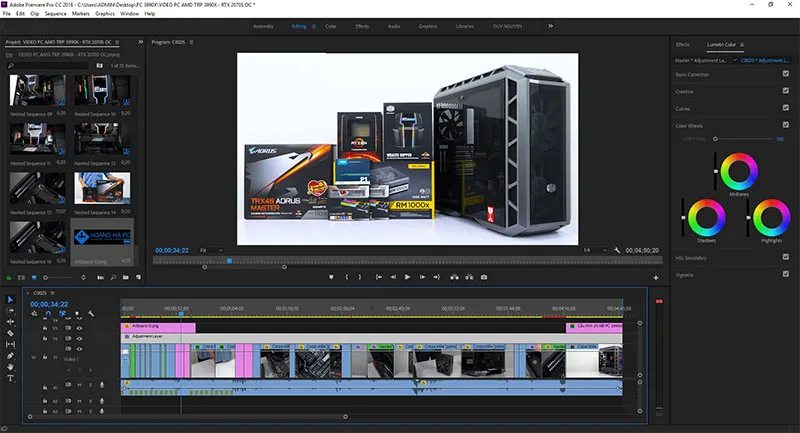Viewport: 800px width, 433px height.
Task: Go to Out point
Action: [436, 277]
